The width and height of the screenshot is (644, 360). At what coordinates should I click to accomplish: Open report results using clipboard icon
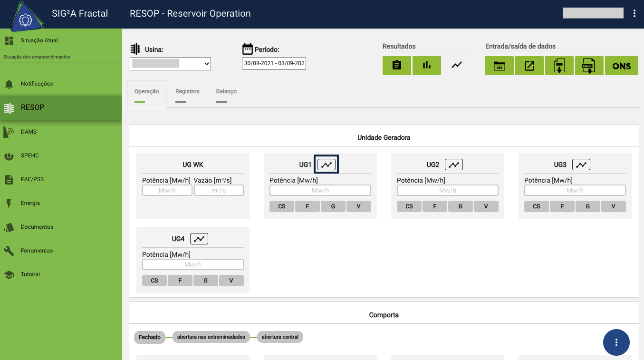click(396, 65)
